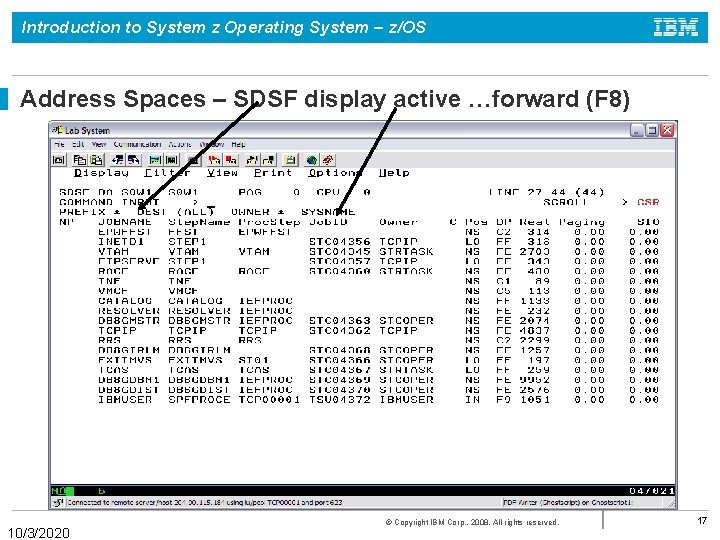
Task: Open the Communication menu
Action: pos(137,144)
